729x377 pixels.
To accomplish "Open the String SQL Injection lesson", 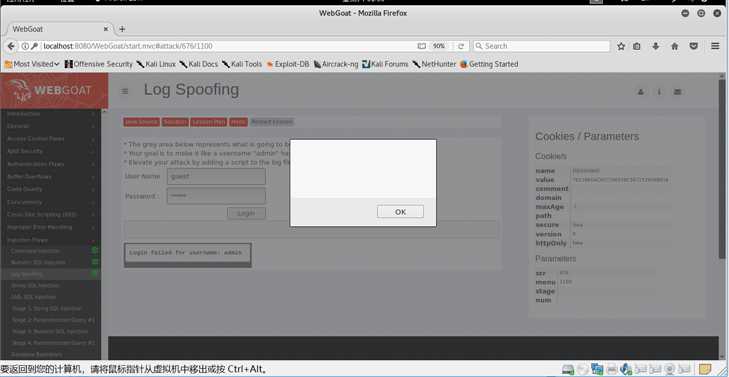I will 50,285.
